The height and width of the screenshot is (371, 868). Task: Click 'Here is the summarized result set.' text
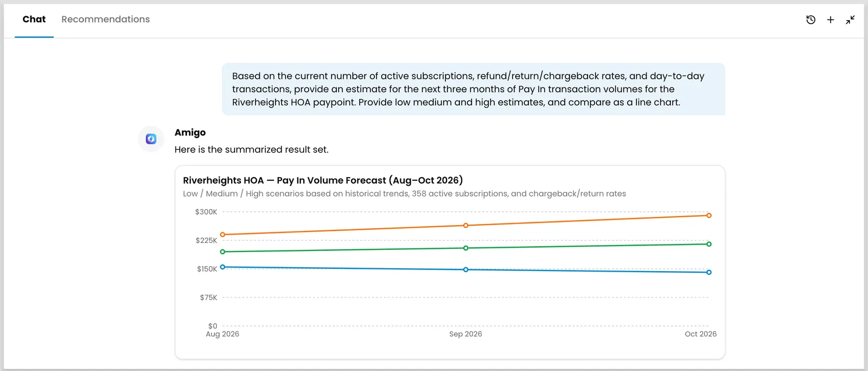pyautogui.click(x=252, y=149)
